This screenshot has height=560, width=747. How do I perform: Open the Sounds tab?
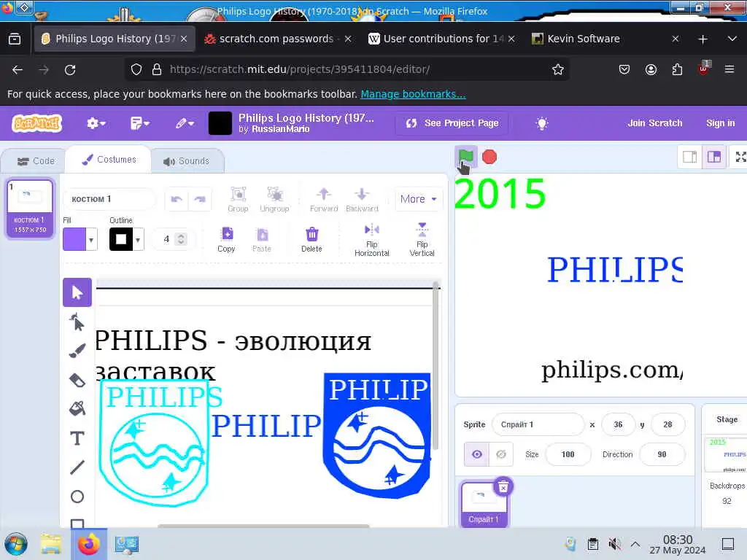[186, 161]
